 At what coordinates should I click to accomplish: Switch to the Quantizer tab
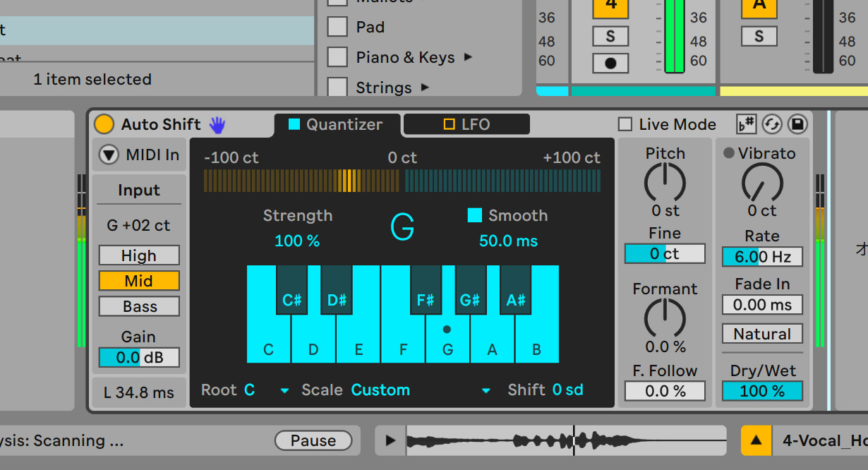click(x=337, y=125)
